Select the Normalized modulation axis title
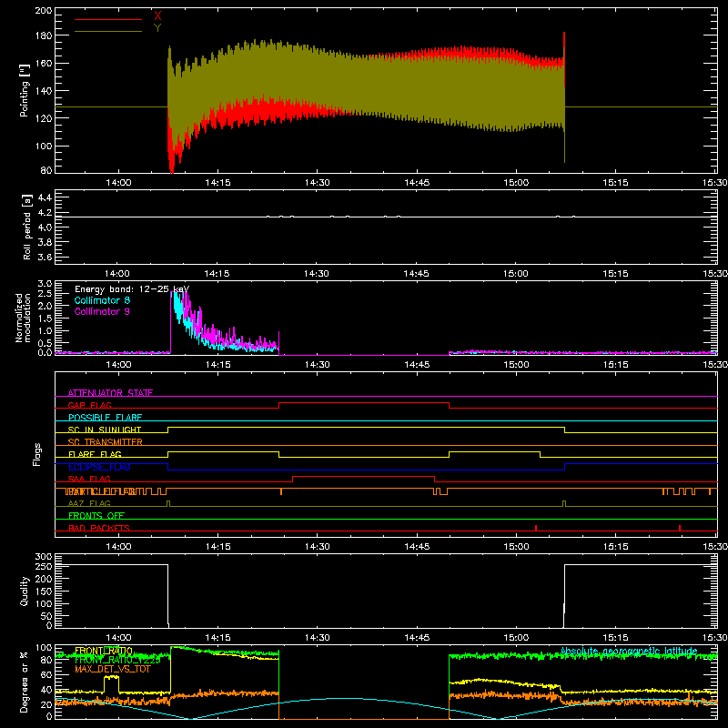 coord(23,318)
